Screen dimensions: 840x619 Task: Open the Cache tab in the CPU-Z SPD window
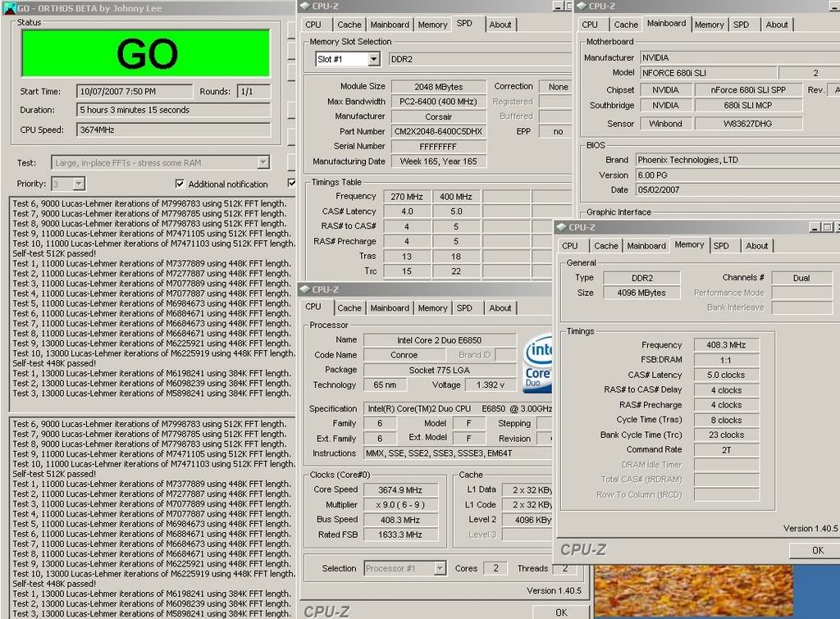click(x=349, y=25)
